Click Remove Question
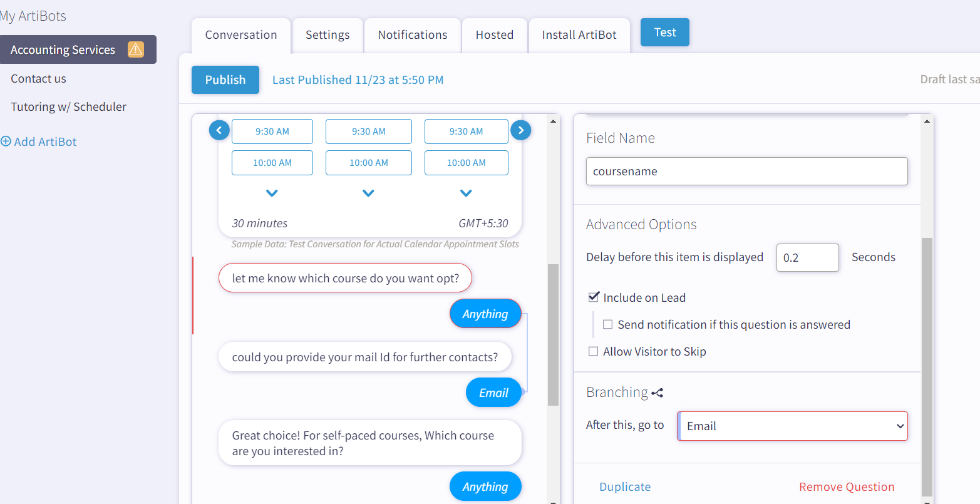This screenshot has width=980, height=504. click(847, 487)
